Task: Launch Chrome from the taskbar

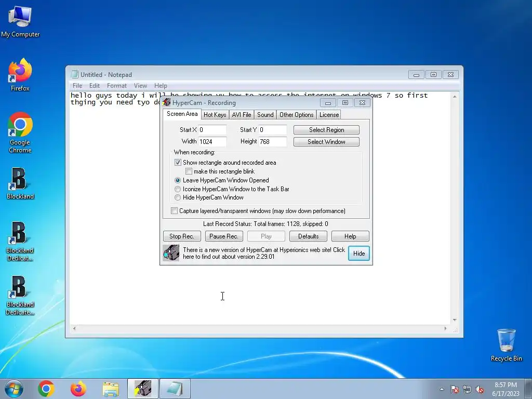Action: 46,389
